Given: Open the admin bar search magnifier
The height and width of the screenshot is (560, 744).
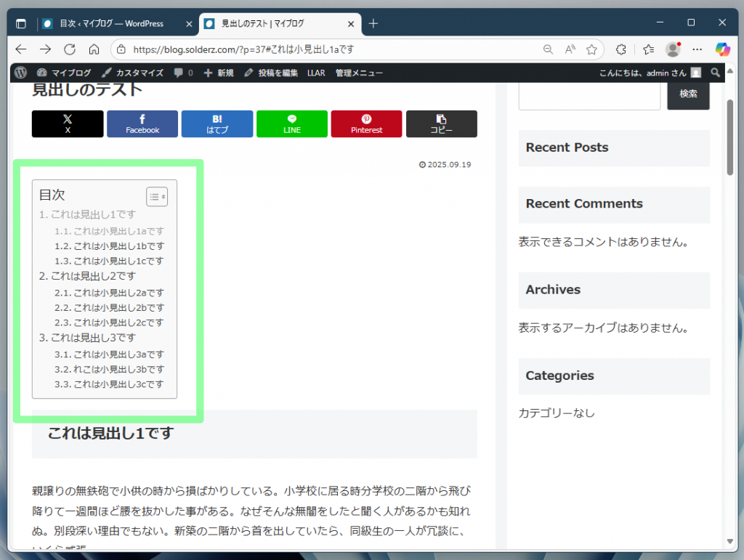Looking at the screenshot, I should 715,72.
